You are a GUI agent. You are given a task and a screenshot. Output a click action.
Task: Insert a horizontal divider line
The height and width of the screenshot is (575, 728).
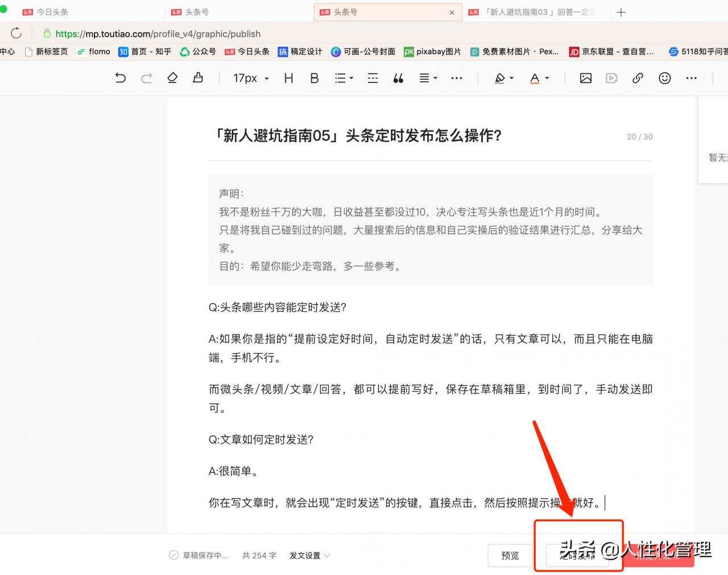(x=373, y=78)
